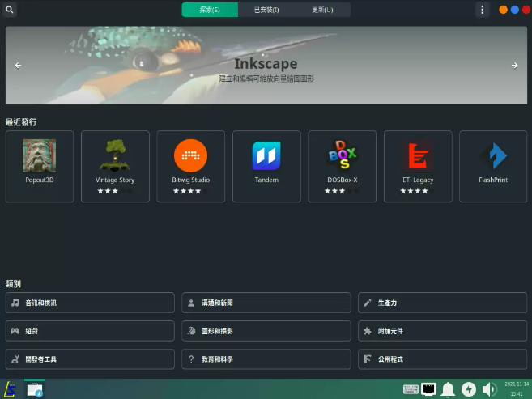532x399 pixels.
Task: Open the search magnifier button
Action: (x=10, y=10)
